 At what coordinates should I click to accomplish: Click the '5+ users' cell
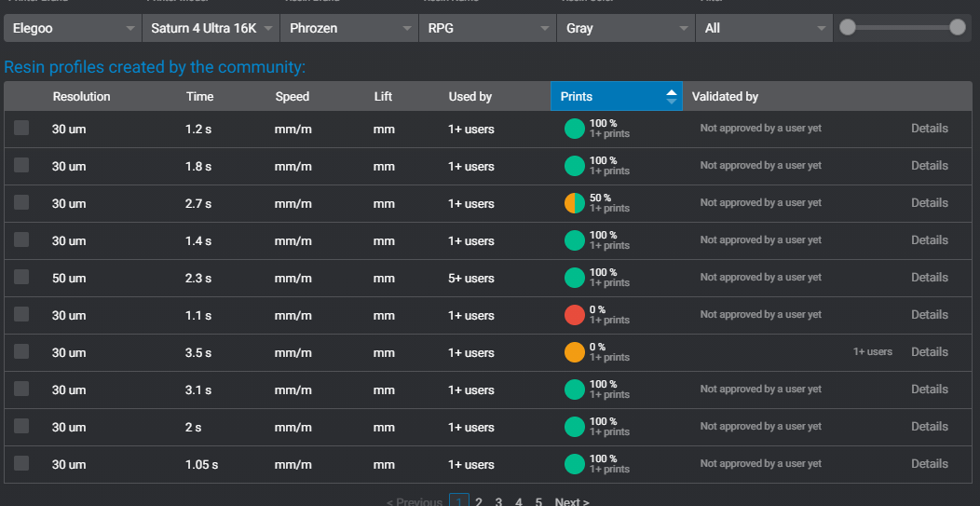pos(471,279)
